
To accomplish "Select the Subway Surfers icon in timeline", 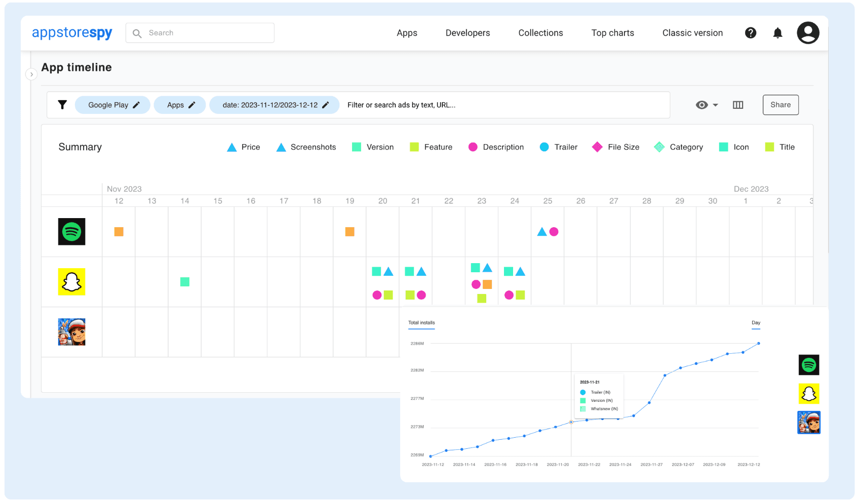I will [x=71, y=332].
